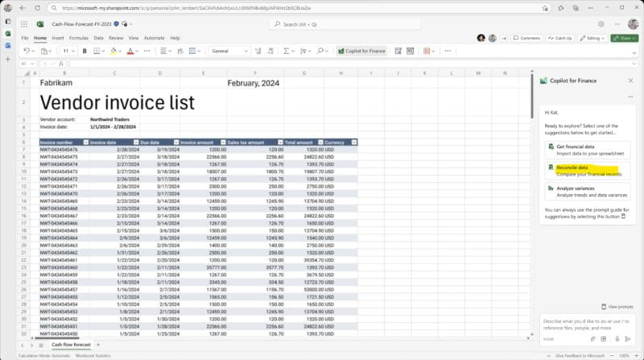Image resolution: width=644 pixels, height=360 pixels.
Task: Open the Name Box dropdown for A1
Action: pos(32,64)
